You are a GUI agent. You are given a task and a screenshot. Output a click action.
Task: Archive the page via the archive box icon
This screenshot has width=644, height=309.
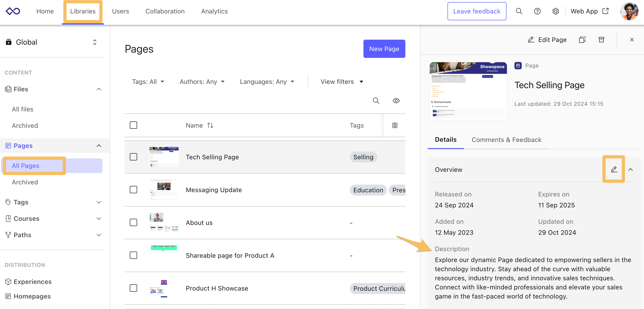(x=601, y=39)
